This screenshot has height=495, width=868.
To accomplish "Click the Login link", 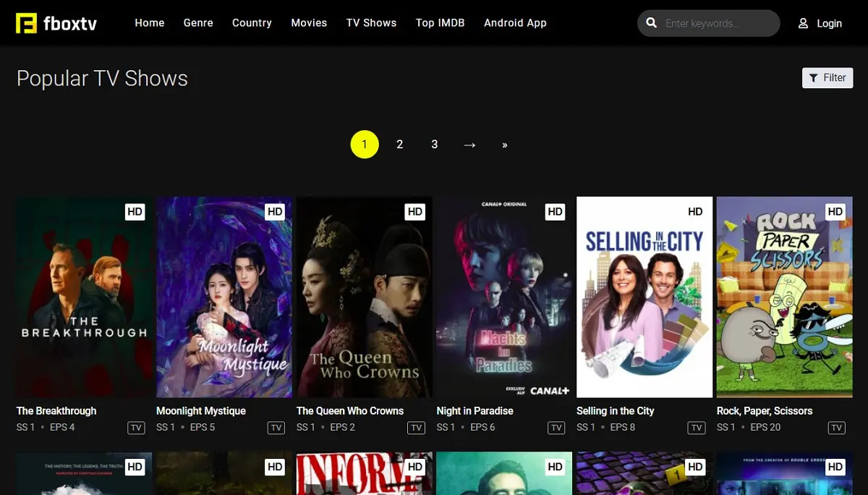I will [829, 23].
